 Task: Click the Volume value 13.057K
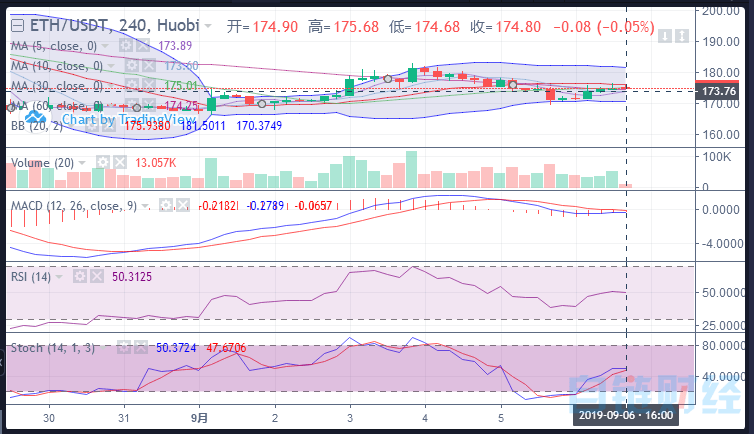pyautogui.click(x=156, y=163)
